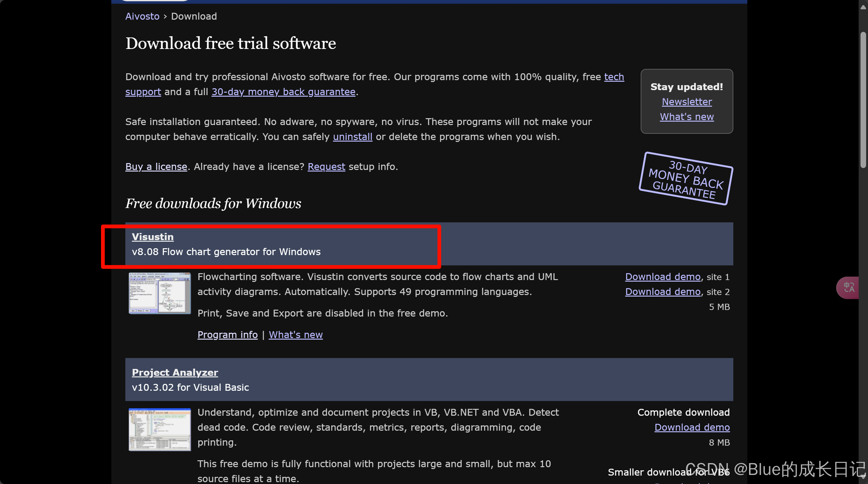Open the Visustin heading link

click(153, 237)
